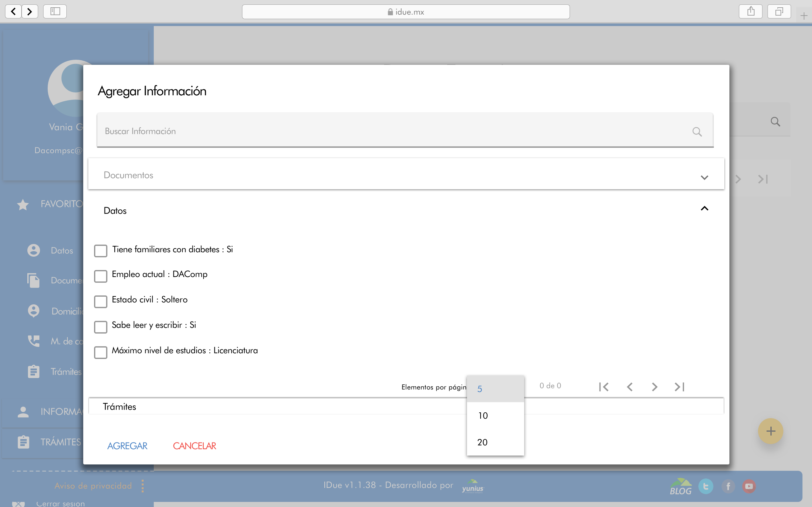
Task: Select 10 elements per page option
Action: pyautogui.click(x=483, y=416)
